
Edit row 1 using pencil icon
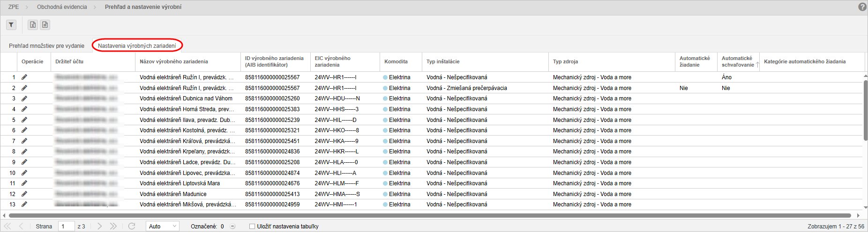coord(24,77)
